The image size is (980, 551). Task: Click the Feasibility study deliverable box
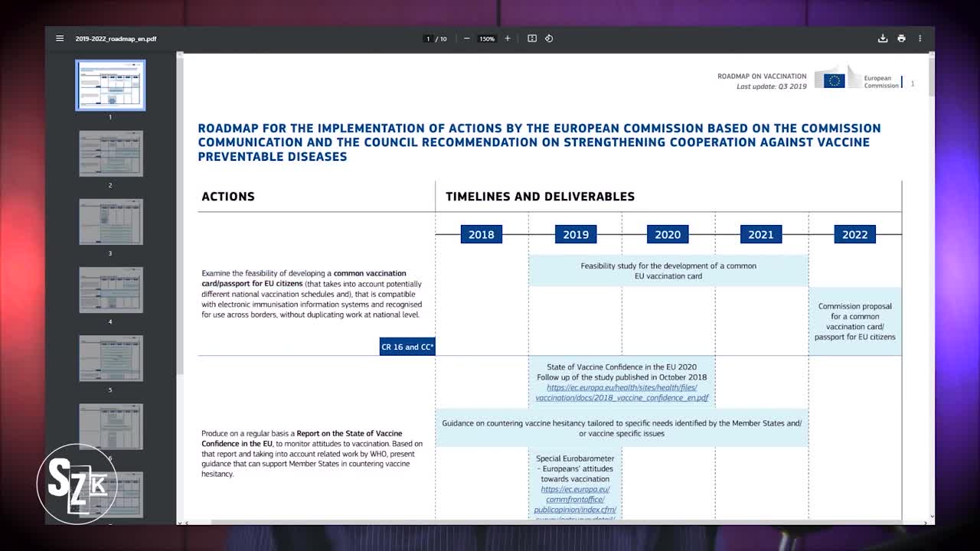pos(668,271)
